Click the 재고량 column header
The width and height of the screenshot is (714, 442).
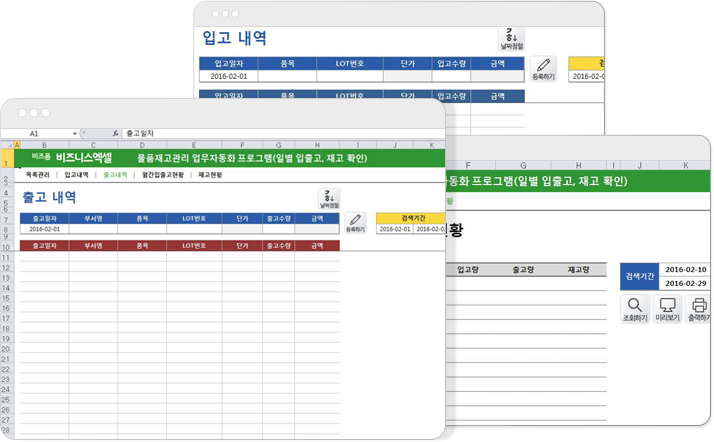[578, 269]
